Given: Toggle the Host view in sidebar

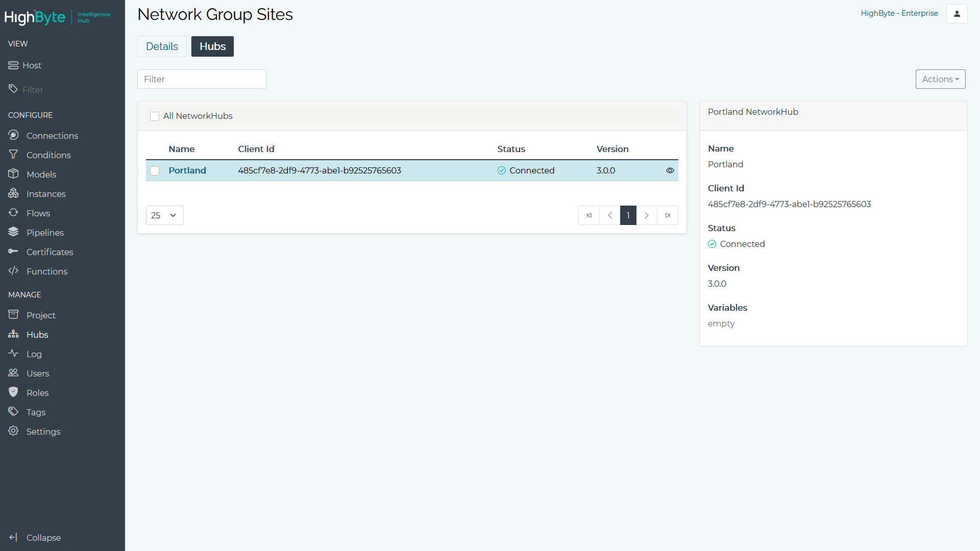Looking at the screenshot, I should [32, 65].
